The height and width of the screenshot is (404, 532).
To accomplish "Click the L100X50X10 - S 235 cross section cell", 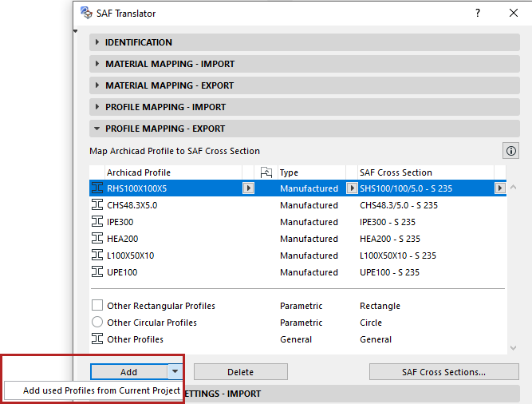I will (398, 255).
